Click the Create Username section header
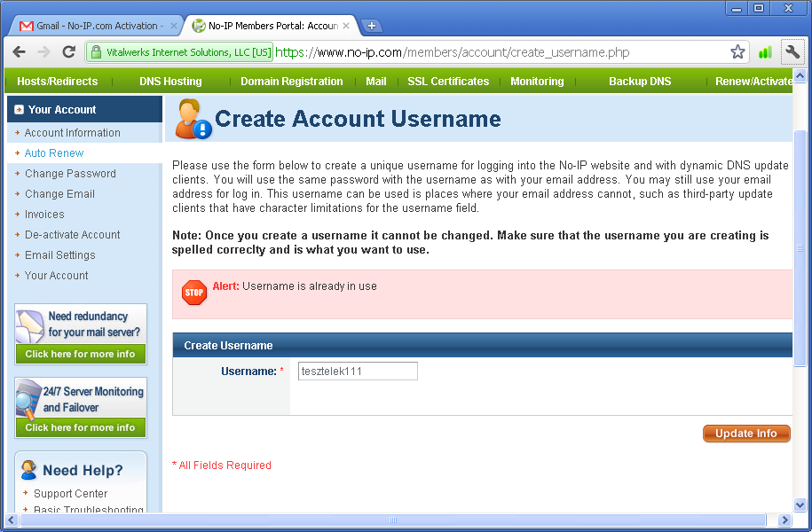The image size is (812, 532). tap(483, 345)
